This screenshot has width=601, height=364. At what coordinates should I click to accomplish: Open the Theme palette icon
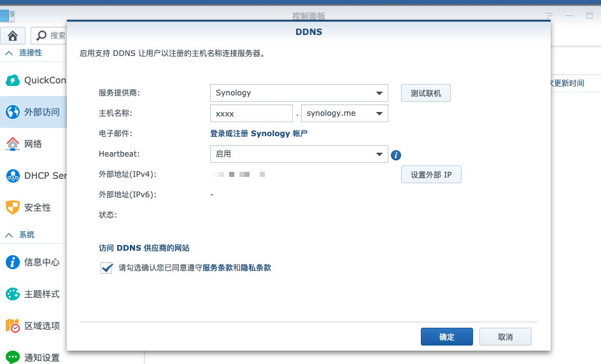tap(13, 294)
